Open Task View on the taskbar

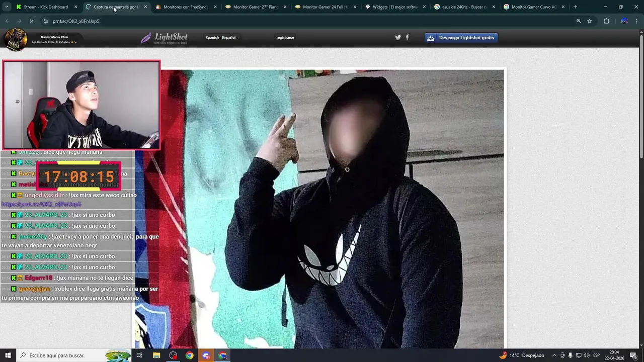[139, 355]
